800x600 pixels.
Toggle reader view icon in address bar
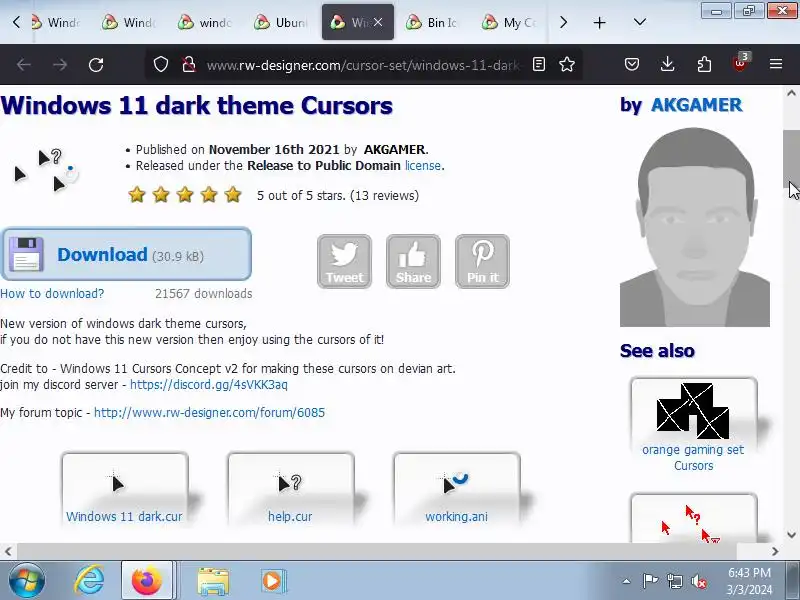539,64
